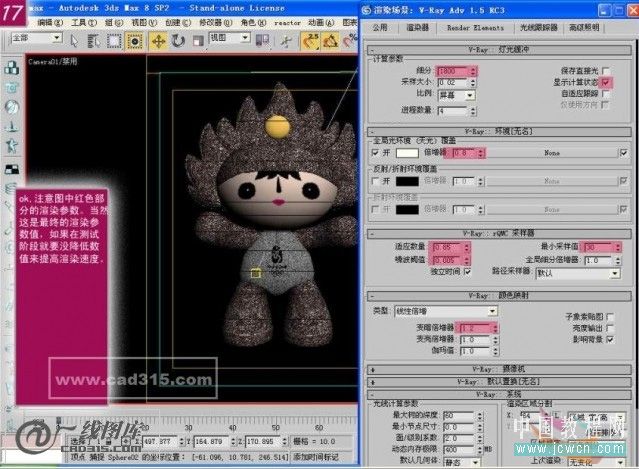Open the 编辑(E) menu
Screen dimensions: 639x469
(x=50, y=22)
